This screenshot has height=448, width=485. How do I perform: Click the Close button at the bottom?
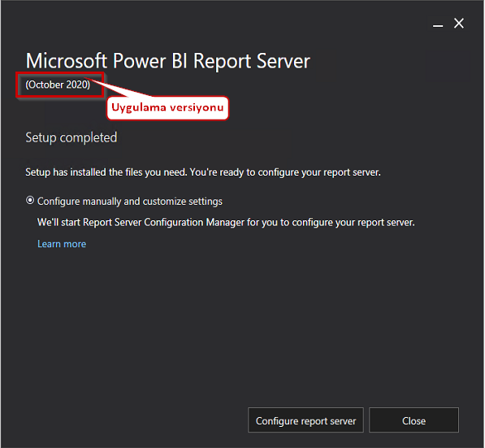(414, 420)
